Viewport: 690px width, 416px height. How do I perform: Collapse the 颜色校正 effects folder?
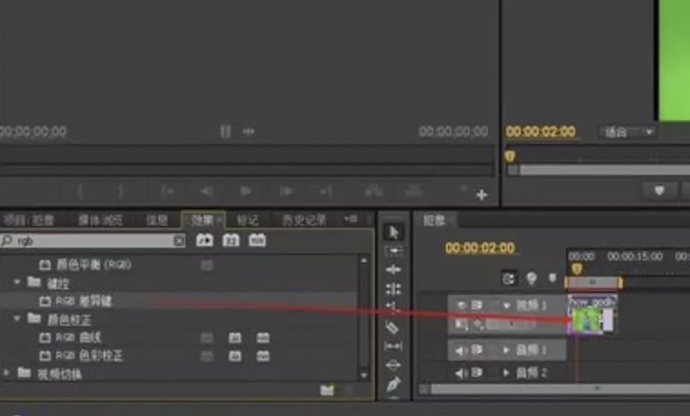tap(17, 318)
